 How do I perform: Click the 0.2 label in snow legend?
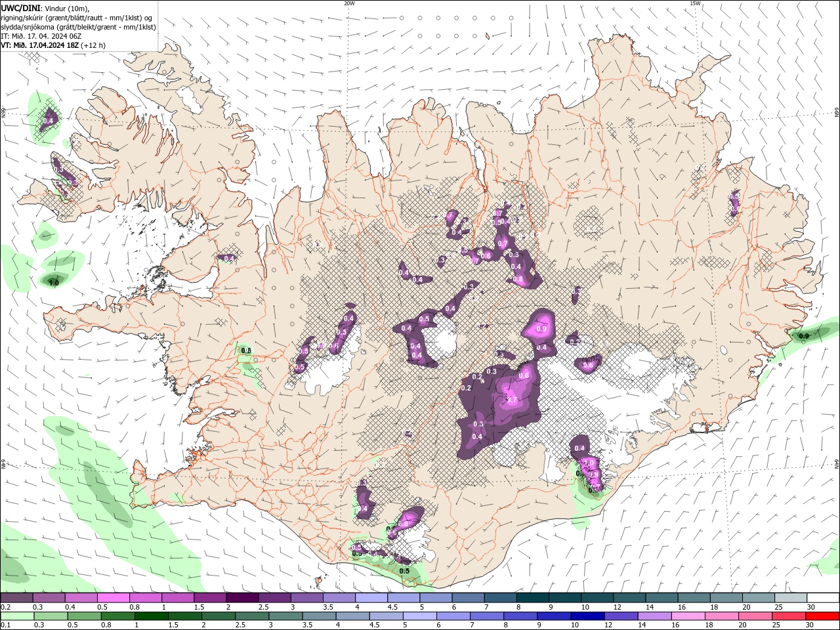click(6, 607)
